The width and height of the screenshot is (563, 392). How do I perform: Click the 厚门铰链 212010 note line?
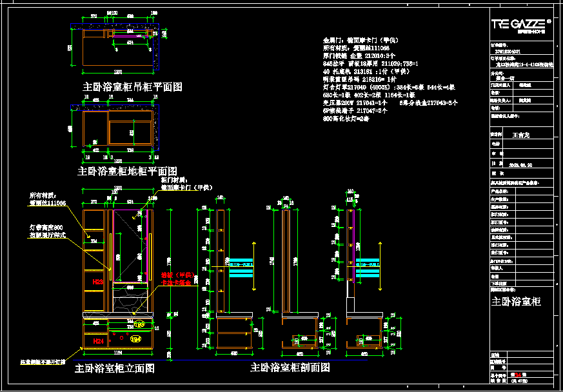pyautogui.click(x=359, y=55)
